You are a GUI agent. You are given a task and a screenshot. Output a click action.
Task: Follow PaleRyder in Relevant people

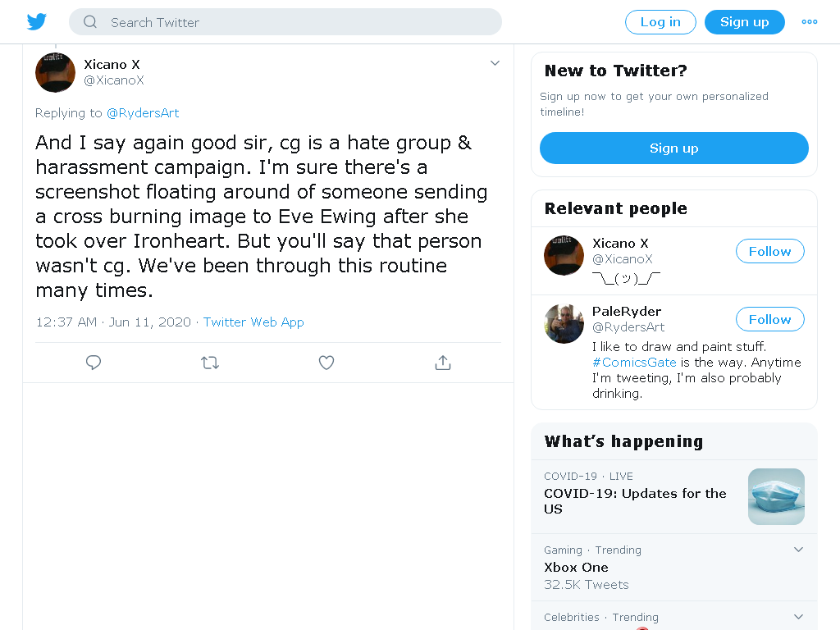[x=769, y=319]
